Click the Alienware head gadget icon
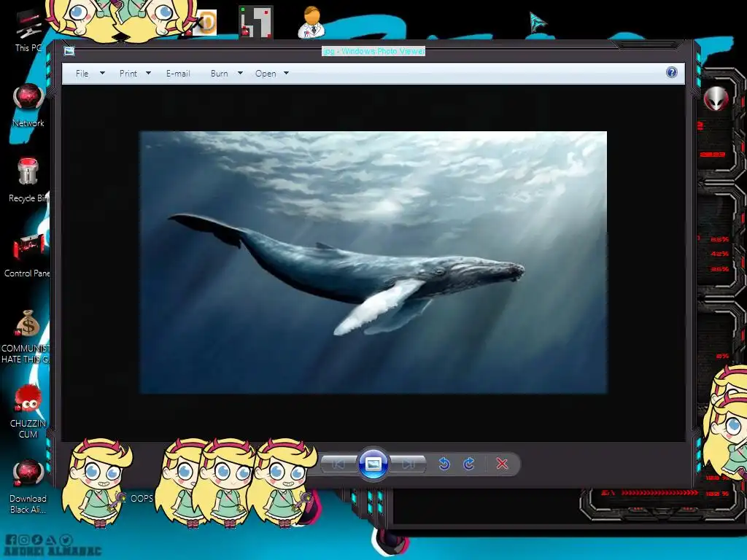Screen dimensions: 747x560 pyautogui.click(x=716, y=98)
